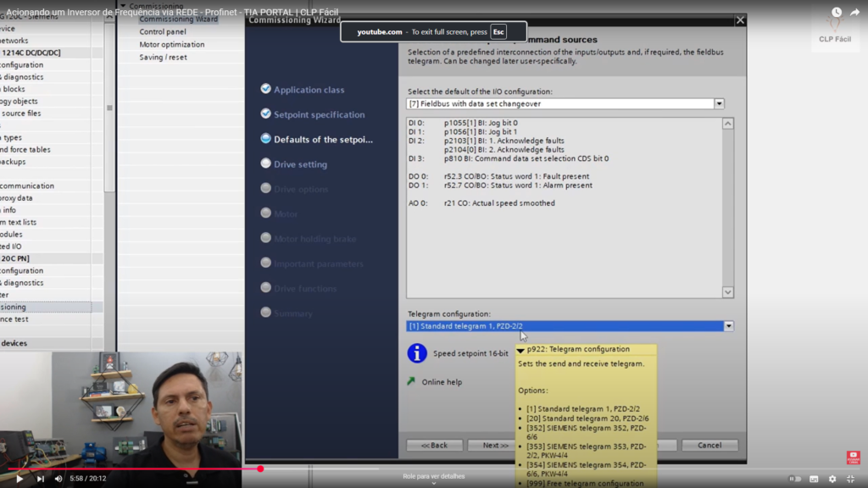Open Commissioning Wizard in the secondary navigation
868x488 pixels.
click(x=178, y=19)
